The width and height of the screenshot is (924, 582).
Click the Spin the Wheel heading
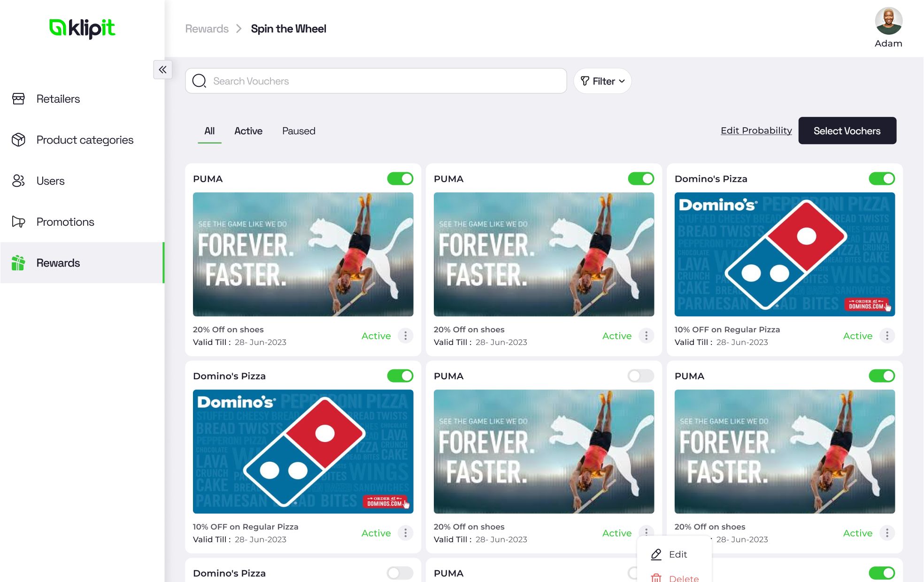[288, 29]
